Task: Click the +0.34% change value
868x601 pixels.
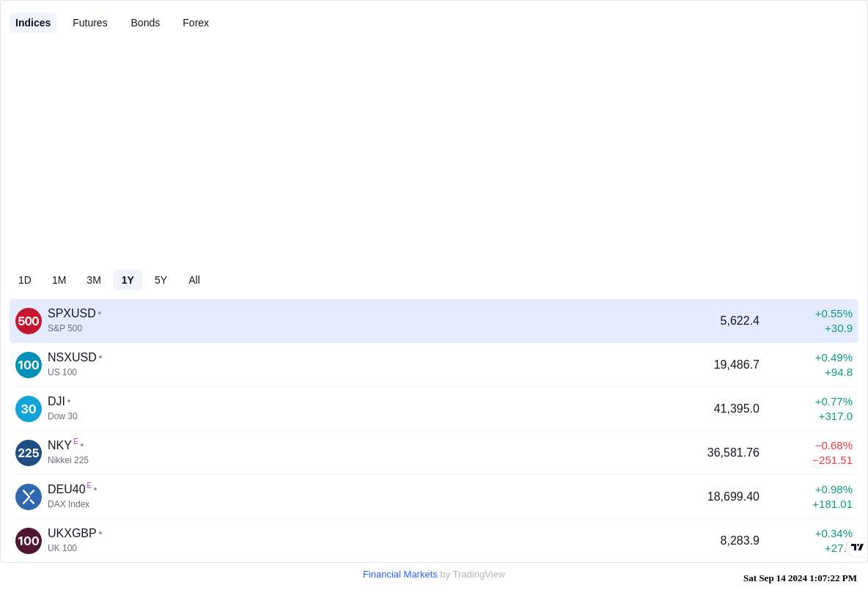Action: (x=834, y=534)
